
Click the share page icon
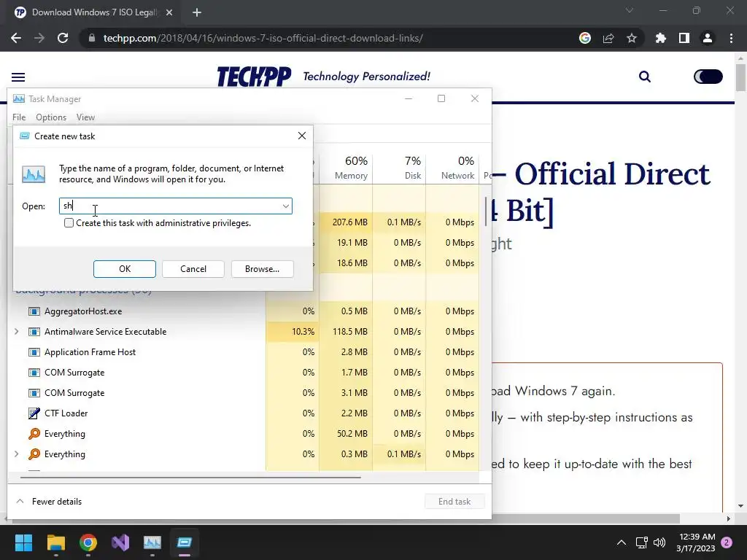608,38
